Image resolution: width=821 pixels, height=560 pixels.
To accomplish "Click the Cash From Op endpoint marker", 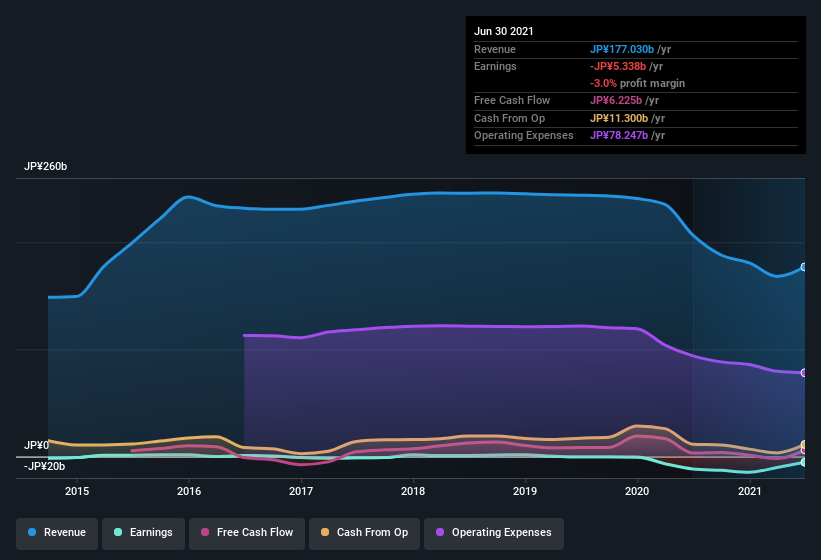I will point(804,445).
